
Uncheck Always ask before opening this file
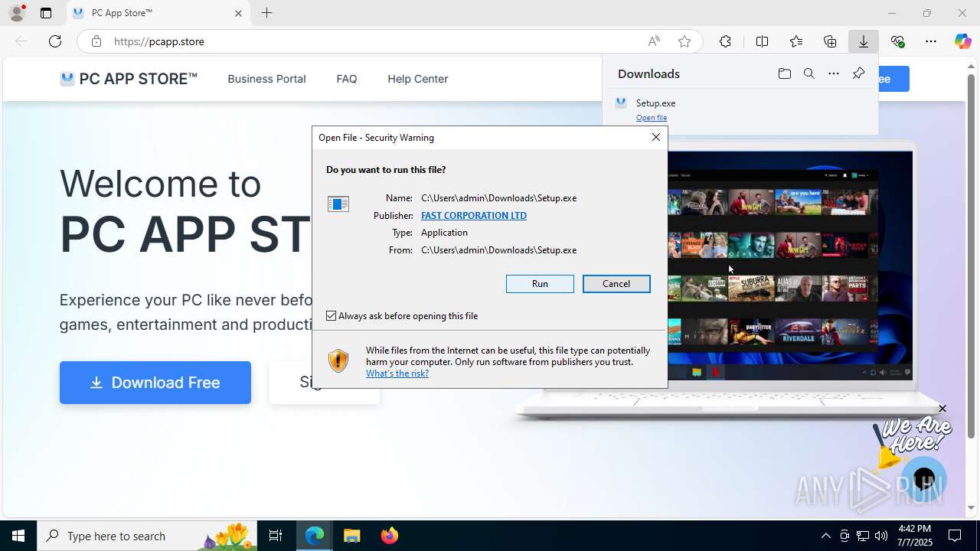pos(332,316)
